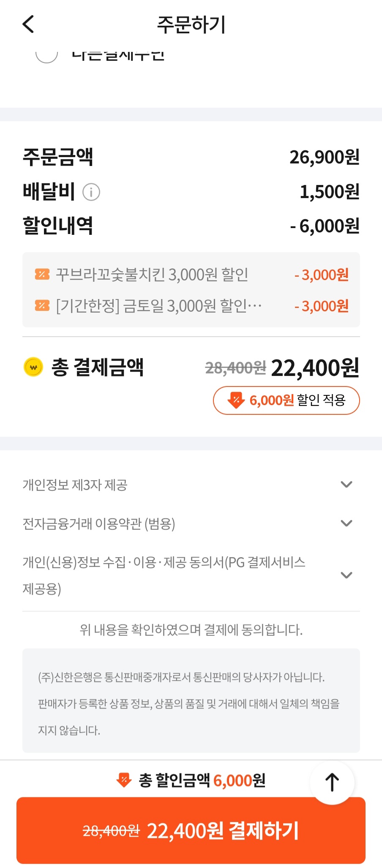This screenshot has width=382, height=868.
Task: Tap the 꾸브라꼬숯불치킨 3,000원 할인 row
Action: 152,275
